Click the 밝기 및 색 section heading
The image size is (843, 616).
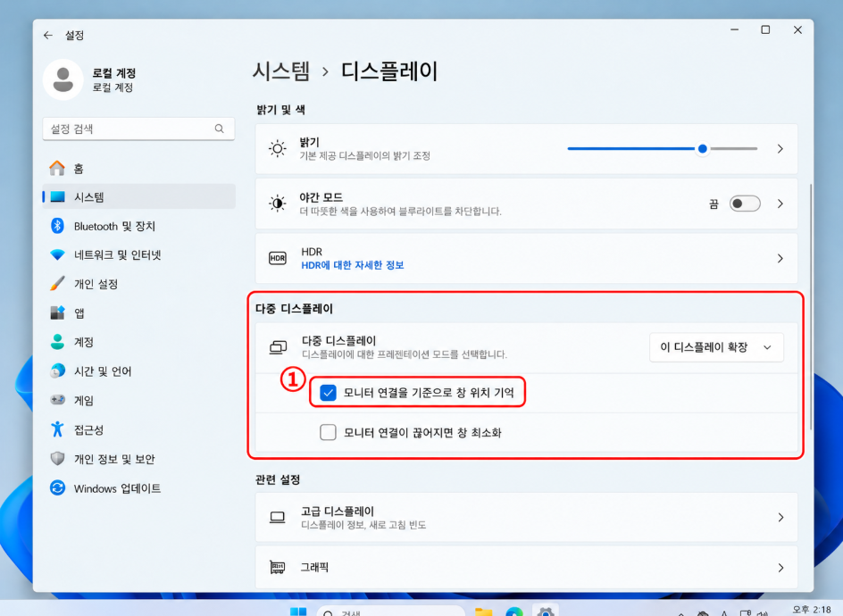click(x=280, y=110)
